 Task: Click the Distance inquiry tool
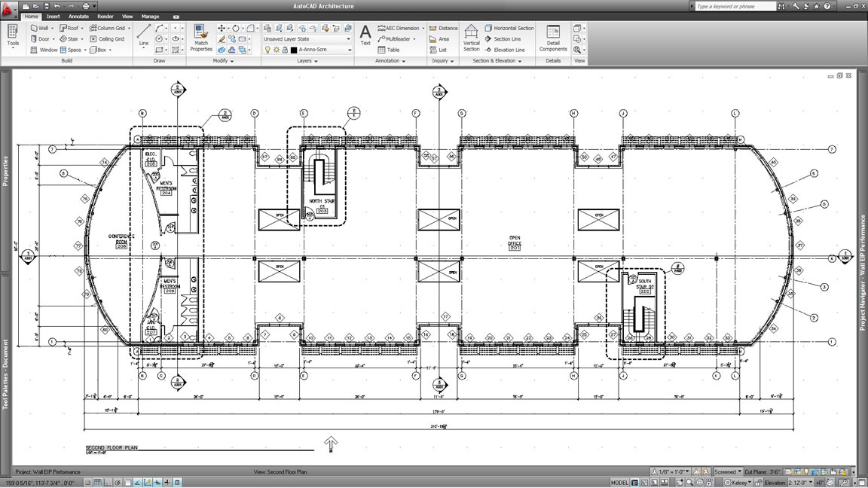tap(443, 28)
